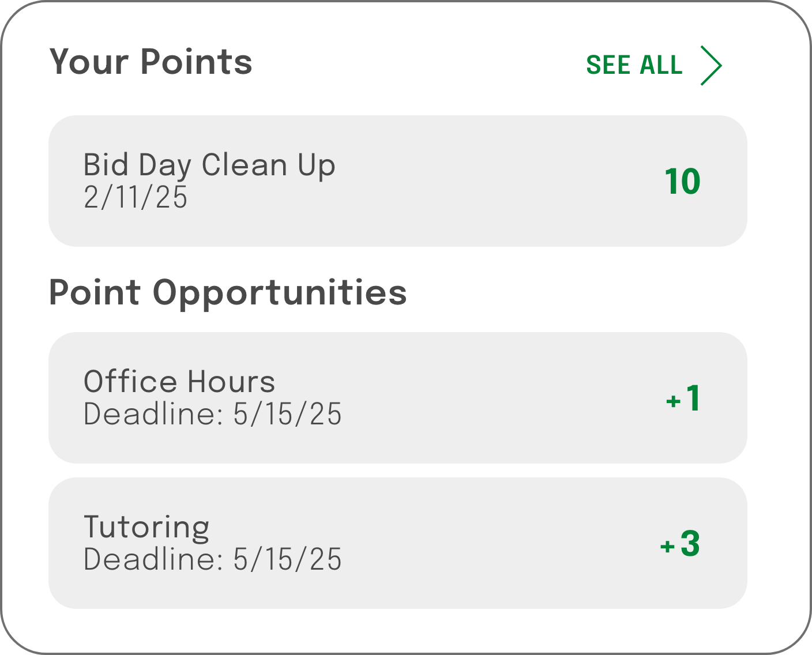
Task: Click the empty gray middle of Bid Day card
Action: 490,181
